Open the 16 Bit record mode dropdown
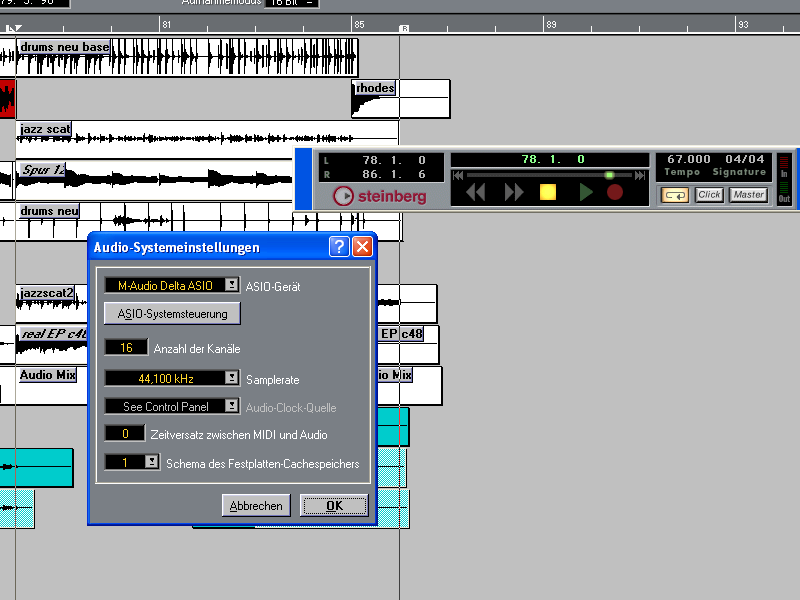This screenshot has width=800, height=600. 292,3
